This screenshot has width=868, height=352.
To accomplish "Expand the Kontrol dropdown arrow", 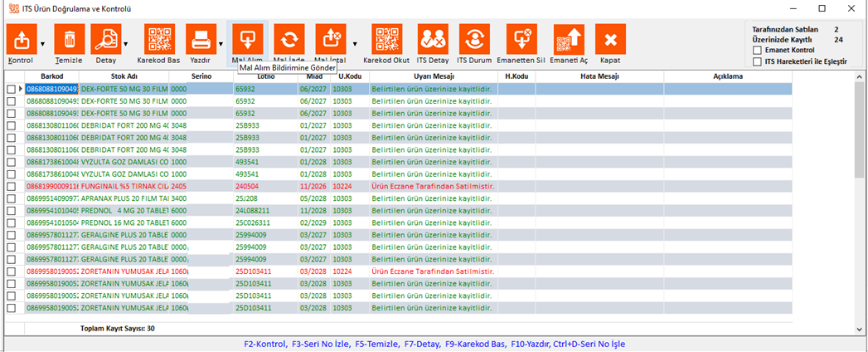I will (x=43, y=42).
